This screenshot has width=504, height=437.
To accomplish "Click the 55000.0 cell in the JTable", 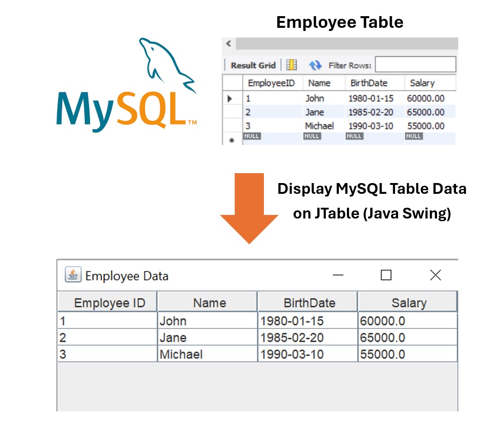I will coord(408,354).
